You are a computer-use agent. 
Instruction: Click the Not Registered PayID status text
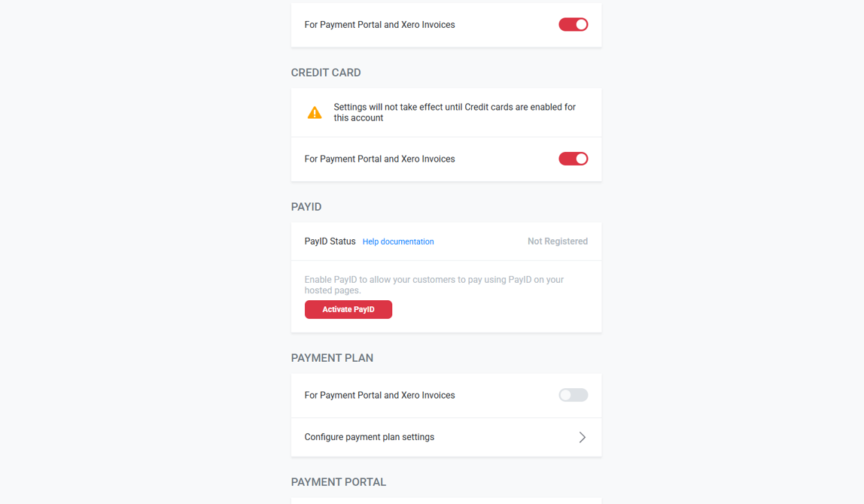(x=557, y=241)
